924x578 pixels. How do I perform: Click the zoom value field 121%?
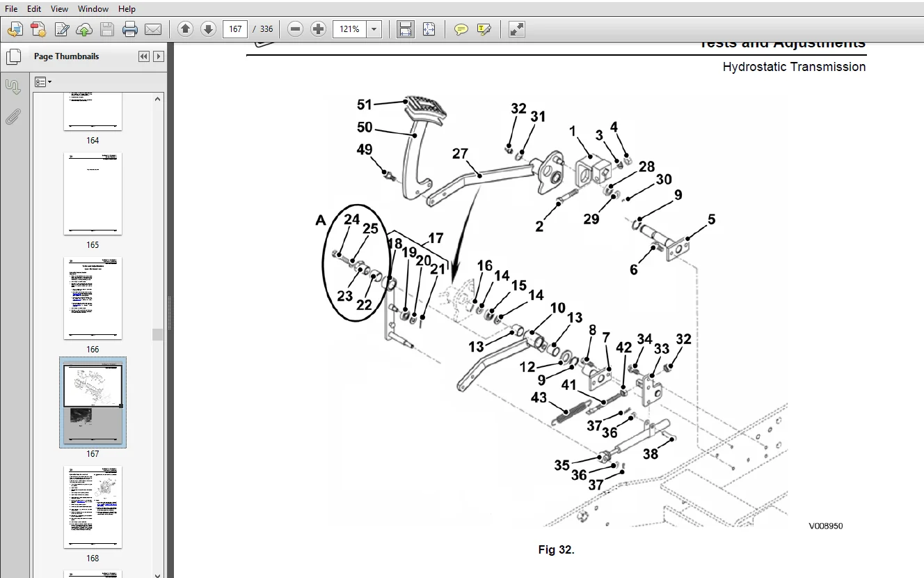pyautogui.click(x=350, y=29)
